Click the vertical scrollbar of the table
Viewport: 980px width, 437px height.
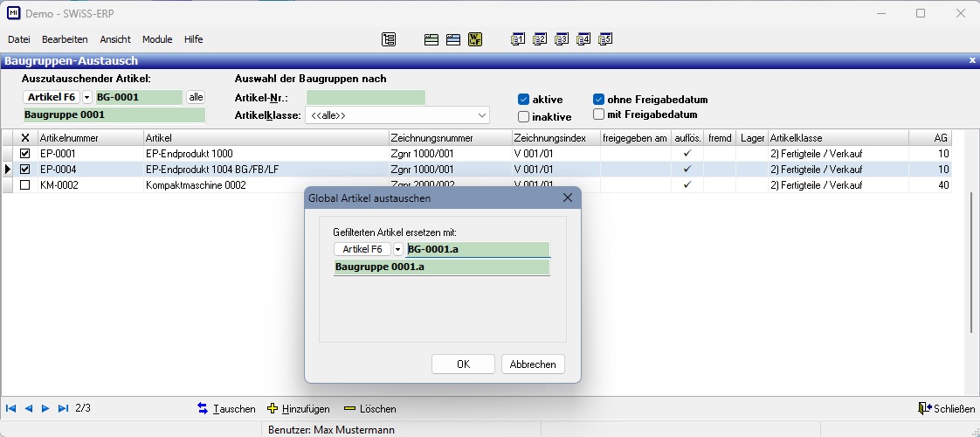(x=971, y=262)
